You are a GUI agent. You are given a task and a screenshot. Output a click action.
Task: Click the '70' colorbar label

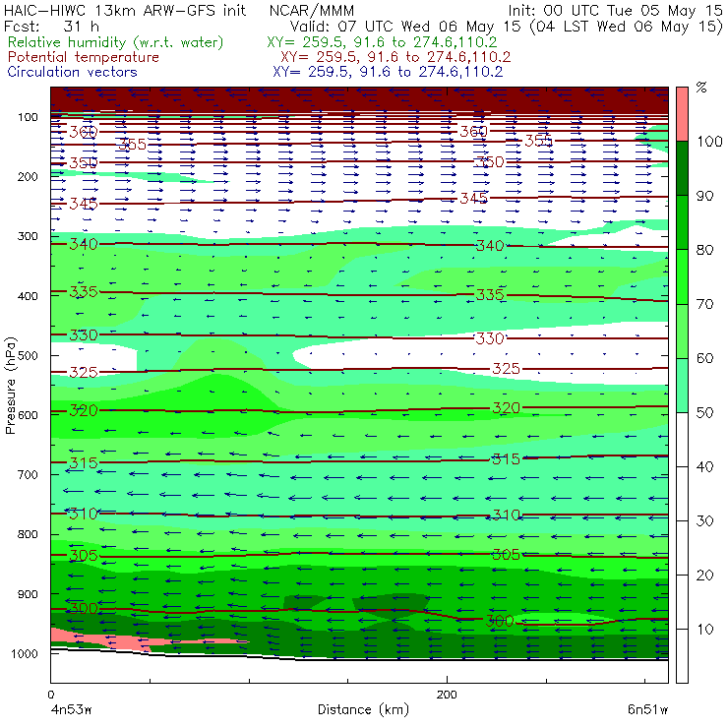pyautogui.click(x=704, y=304)
